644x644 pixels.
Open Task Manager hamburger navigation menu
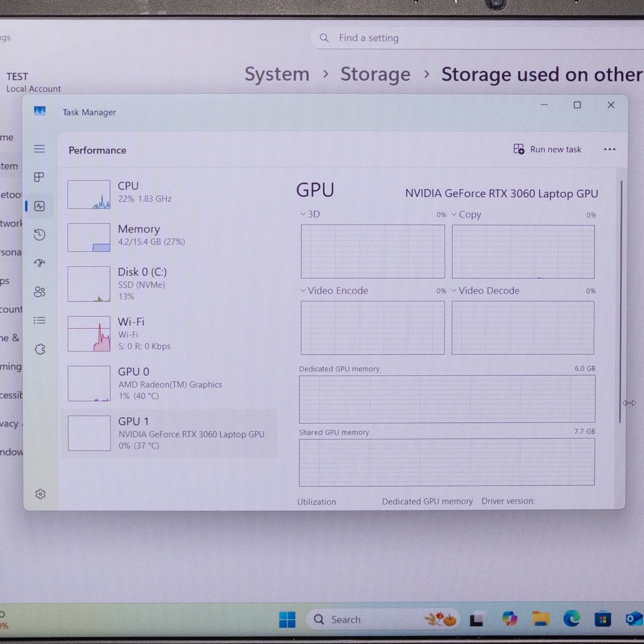point(39,149)
